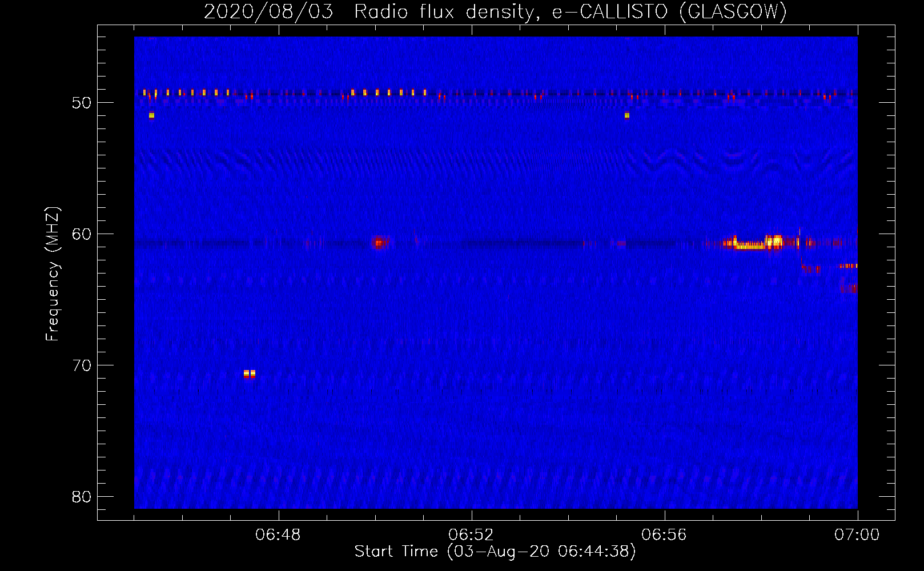Click the 60 MHz frequency tick label
Screen dimensions: 924x571
click(x=82, y=234)
